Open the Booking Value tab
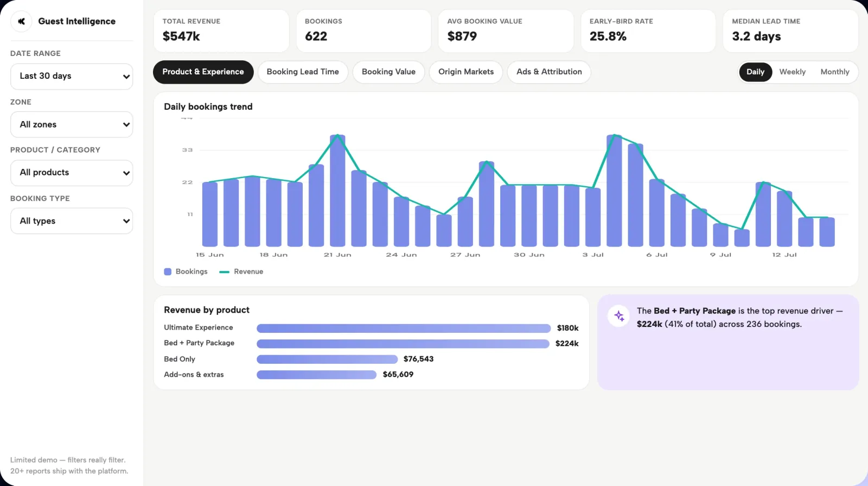Screen dimensions: 868x486 (388, 72)
